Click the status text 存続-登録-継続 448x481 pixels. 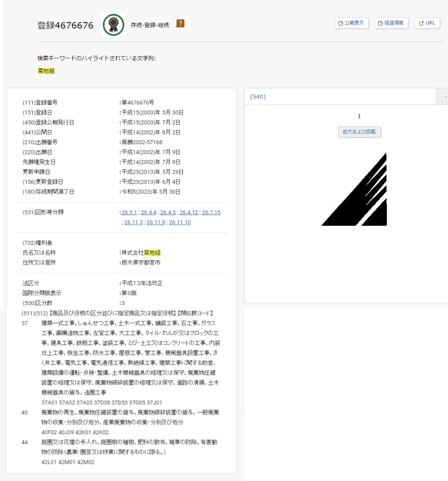click(150, 25)
